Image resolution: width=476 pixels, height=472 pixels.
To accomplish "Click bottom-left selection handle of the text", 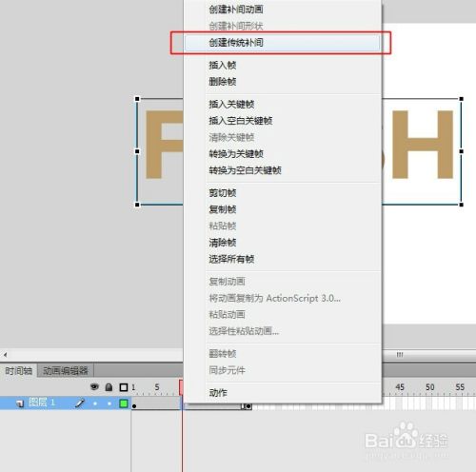I will coord(137,205).
